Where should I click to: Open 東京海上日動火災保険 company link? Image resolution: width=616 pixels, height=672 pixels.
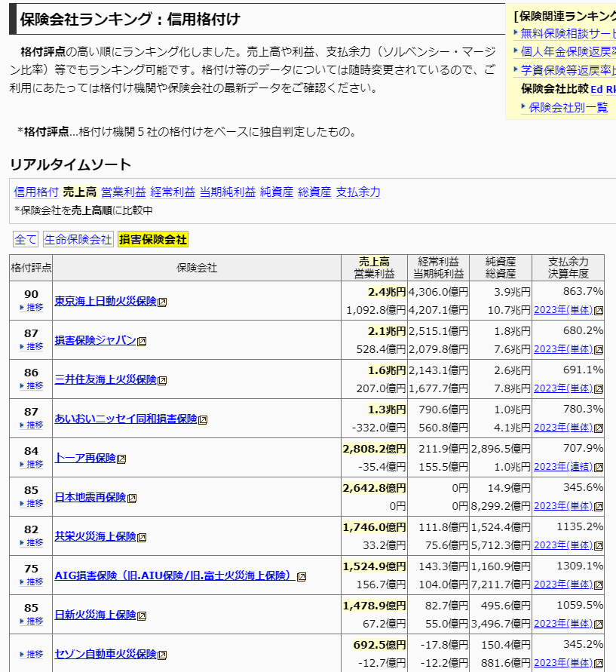pos(106,301)
